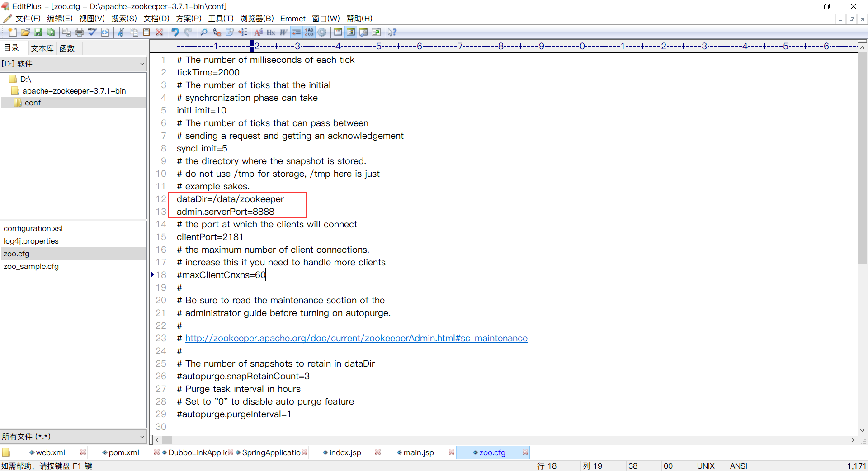The image size is (868, 471).
Task: Open the 搜索(S) menu
Action: pyautogui.click(x=124, y=19)
